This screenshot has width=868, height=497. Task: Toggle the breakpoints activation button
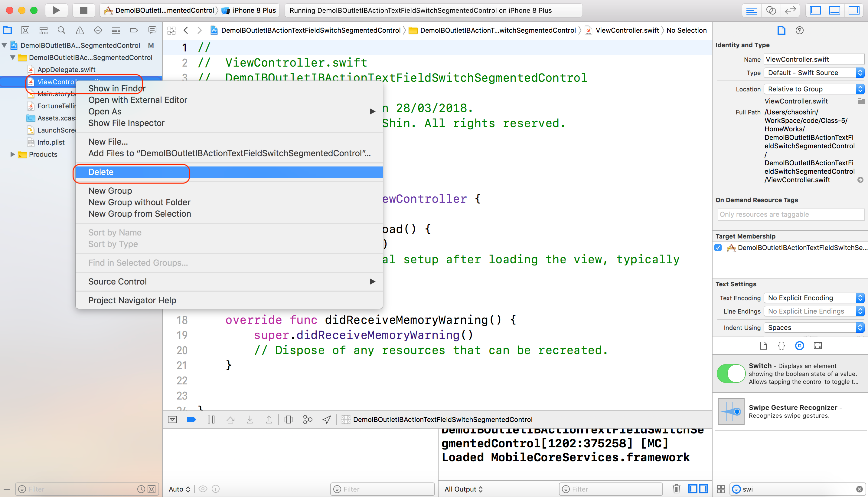coord(191,420)
